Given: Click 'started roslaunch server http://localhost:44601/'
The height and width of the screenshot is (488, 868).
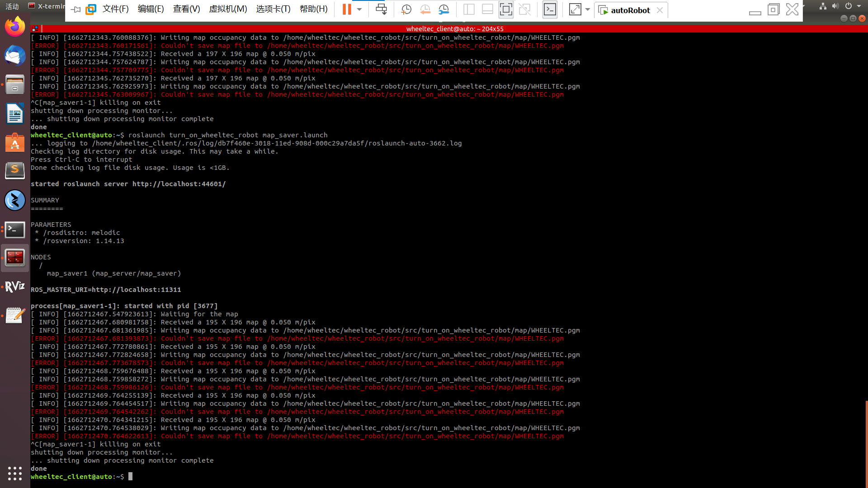Looking at the screenshot, I should point(128,184).
